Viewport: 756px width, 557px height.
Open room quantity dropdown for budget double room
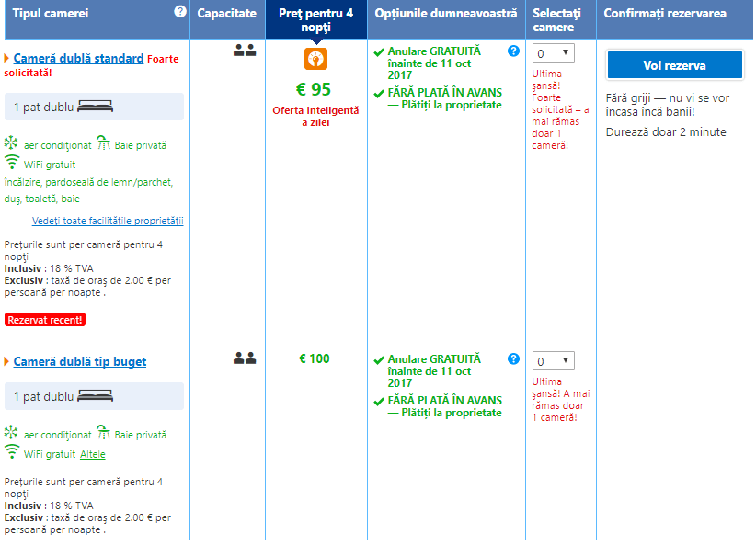click(554, 361)
